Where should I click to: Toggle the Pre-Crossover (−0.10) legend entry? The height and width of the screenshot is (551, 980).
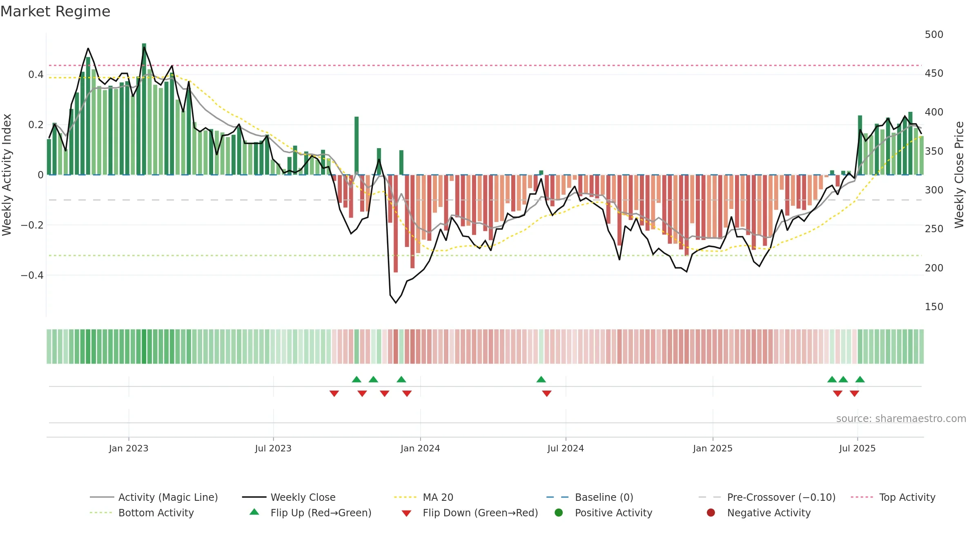coord(767,497)
